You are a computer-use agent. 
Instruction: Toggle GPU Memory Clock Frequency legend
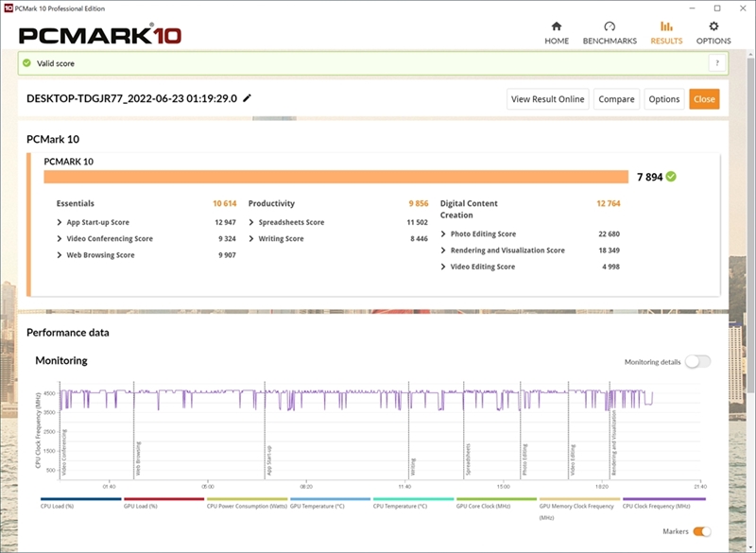[x=579, y=509]
